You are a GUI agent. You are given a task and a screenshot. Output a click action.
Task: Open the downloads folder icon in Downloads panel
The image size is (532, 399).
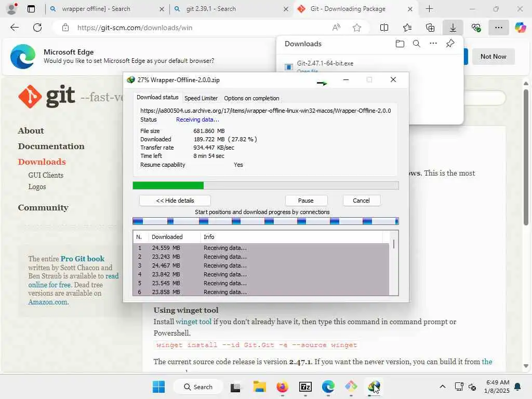point(400,44)
